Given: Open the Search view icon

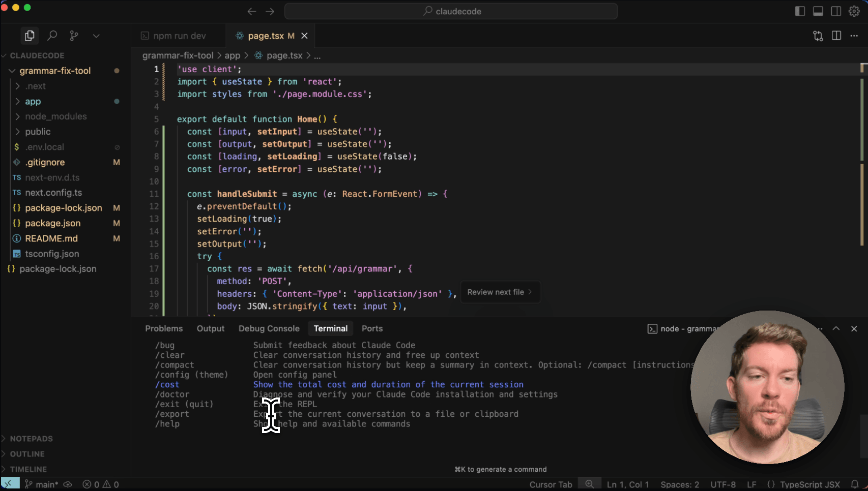Looking at the screenshot, I should coord(52,36).
